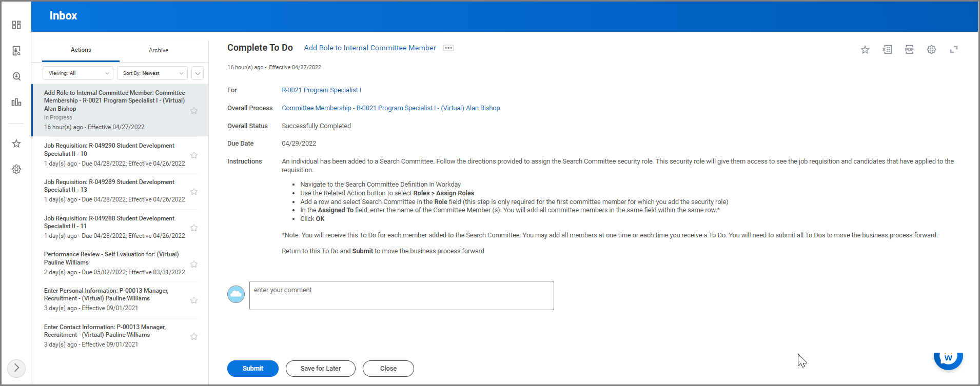Expand the left navigation sidebar arrow
Screen dimensions: 980x386
pos(16,368)
